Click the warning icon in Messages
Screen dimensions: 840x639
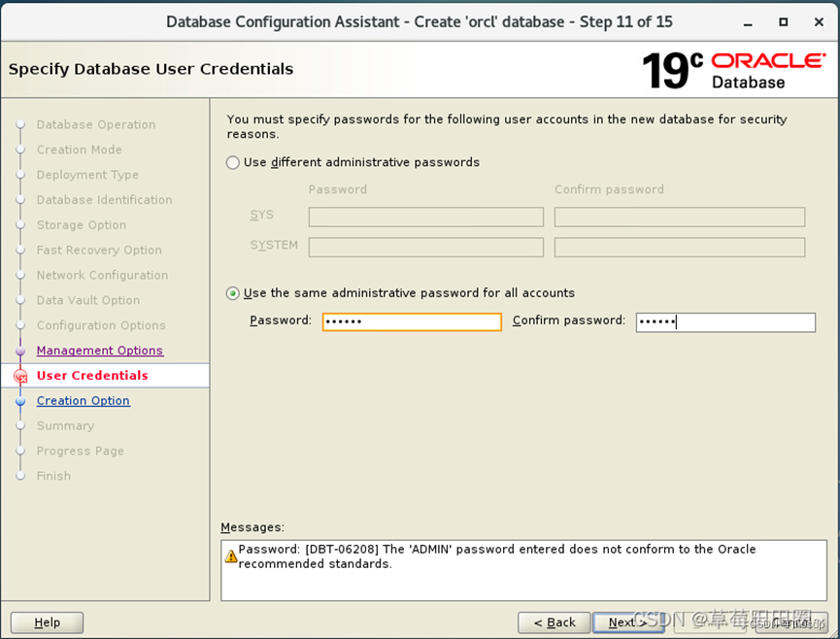(x=231, y=556)
